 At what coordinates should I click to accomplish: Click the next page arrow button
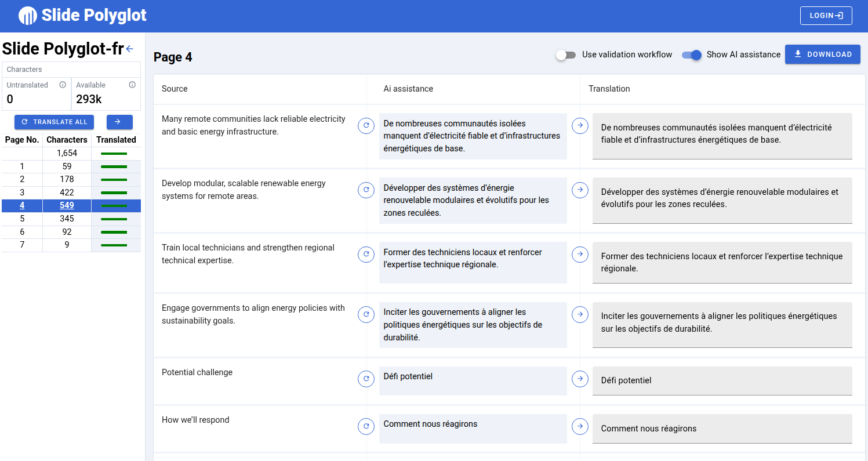(119, 122)
